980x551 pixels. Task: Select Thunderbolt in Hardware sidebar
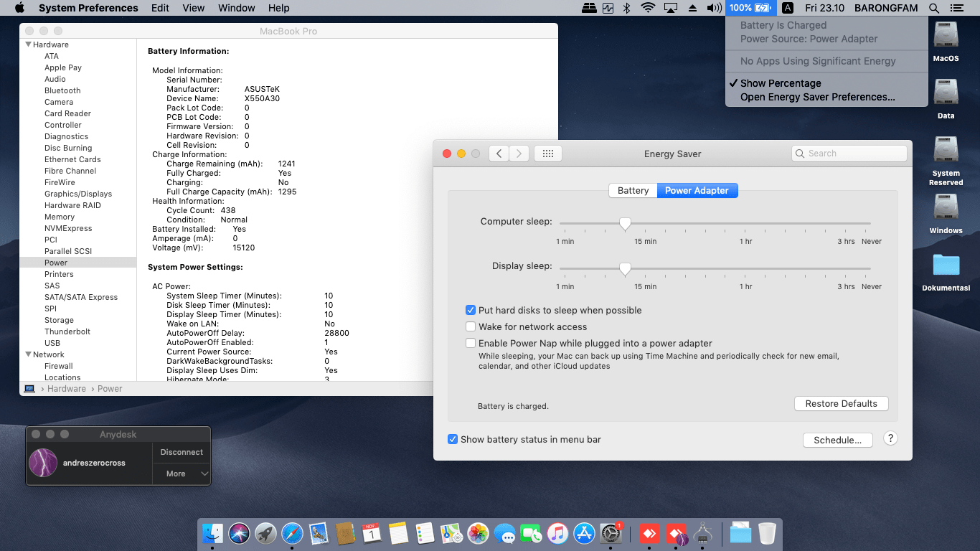point(67,331)
